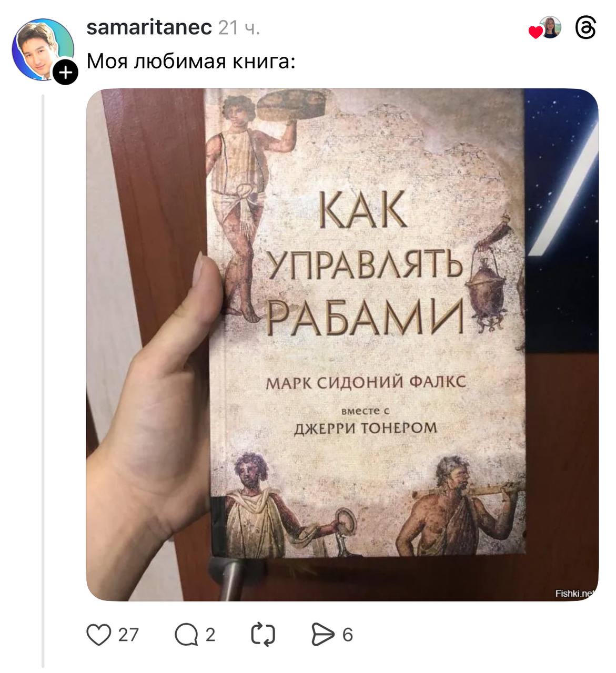Click the share count 6
This screenshot has height=673, width=616.
tap(347, 635)
